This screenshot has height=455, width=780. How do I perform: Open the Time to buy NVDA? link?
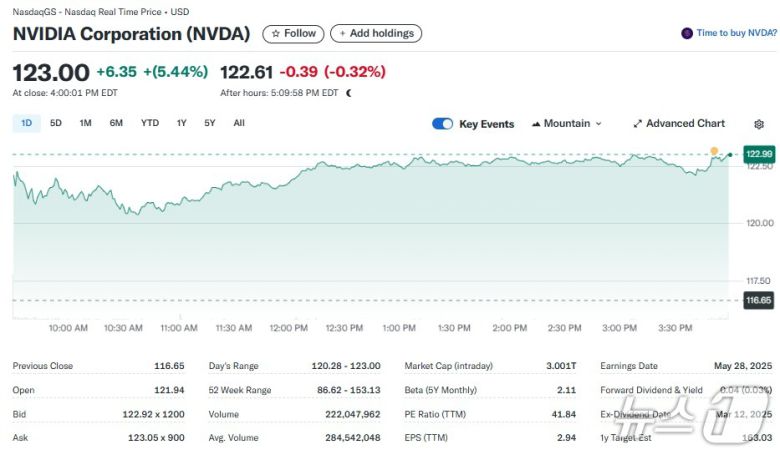(736, 33)
